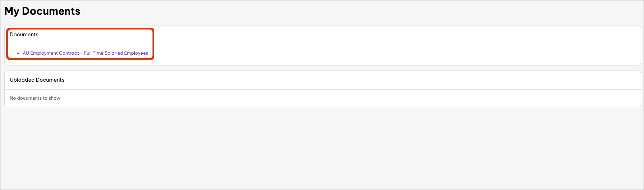Click the word Uploaded in the section header
The width and height of the screenshot is (644, 190).
[x=22, y=80]
